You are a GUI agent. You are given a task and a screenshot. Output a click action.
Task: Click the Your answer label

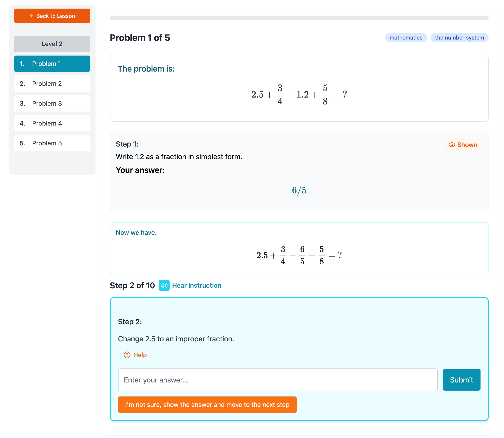coord(140,170)
